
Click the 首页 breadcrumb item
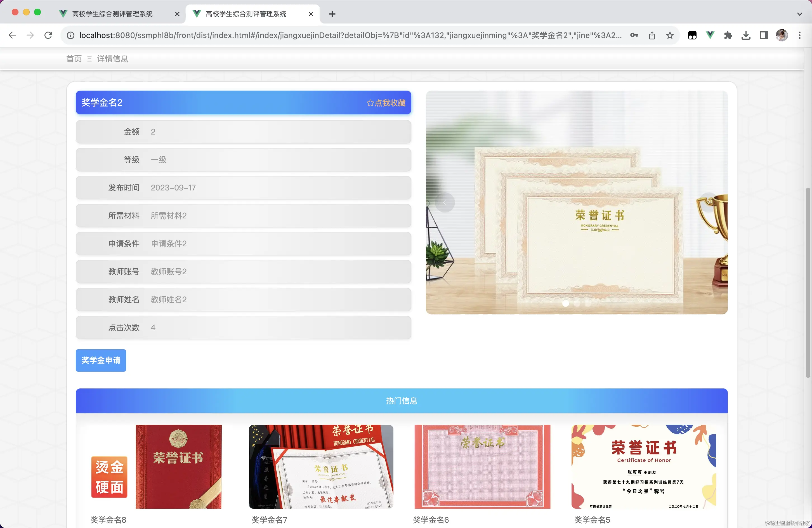point(74,58)
